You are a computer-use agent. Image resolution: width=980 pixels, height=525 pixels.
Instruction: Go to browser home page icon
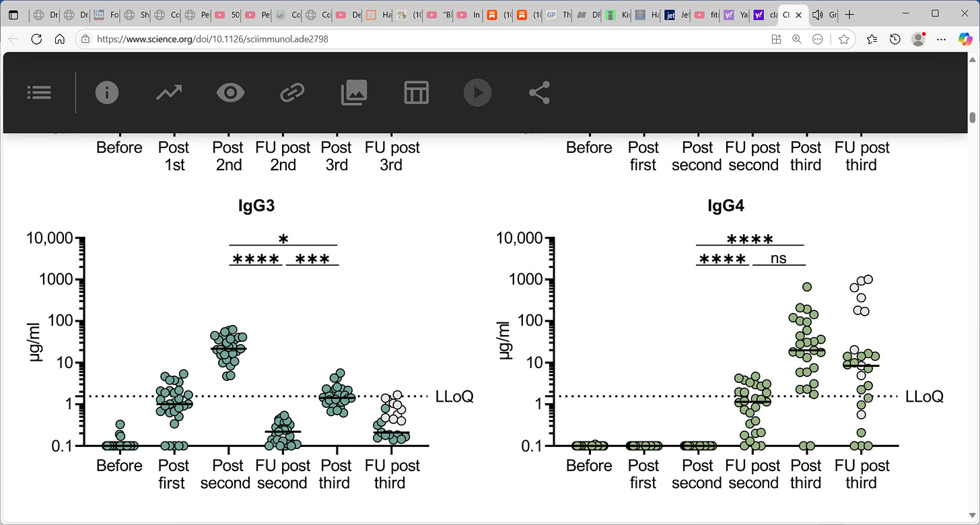click(59, 40)
